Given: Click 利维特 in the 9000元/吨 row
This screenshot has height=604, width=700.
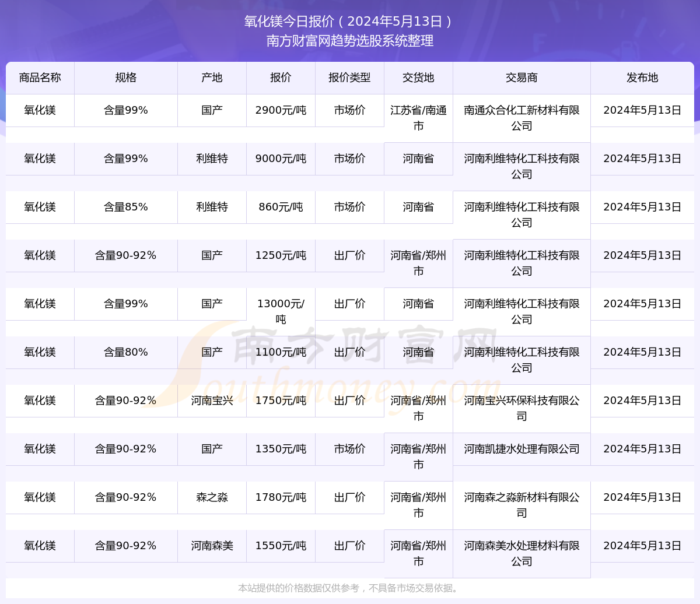Looking at the screenshot, I should (212, 159).
